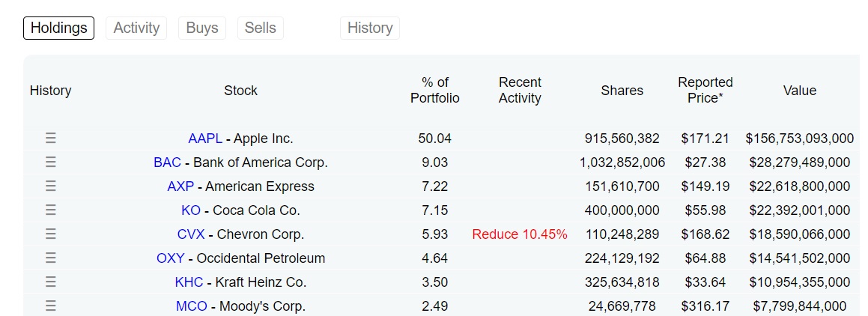This screenshot has height=316, width=868.
Task: Open the Sells tab
Action: [x=261, y=28]
